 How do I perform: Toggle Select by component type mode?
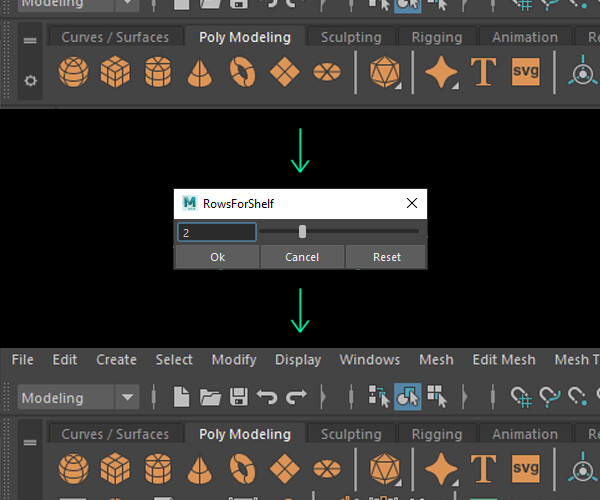point(437,397)
